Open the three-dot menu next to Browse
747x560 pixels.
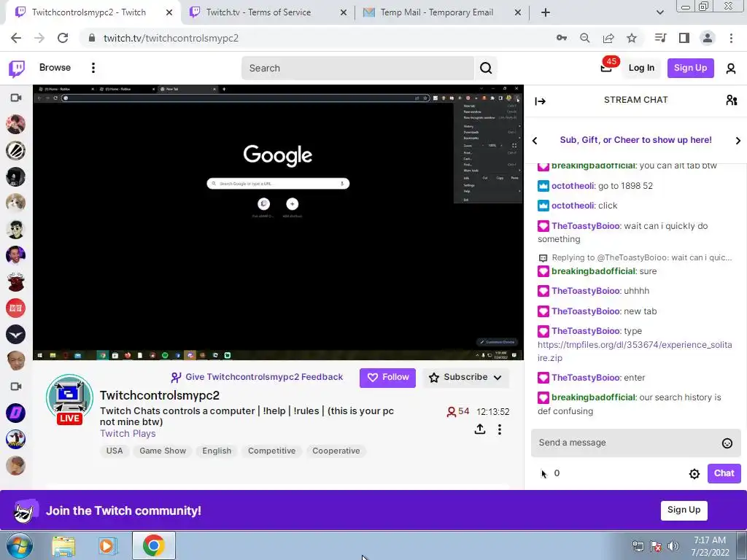click(93, 68)
